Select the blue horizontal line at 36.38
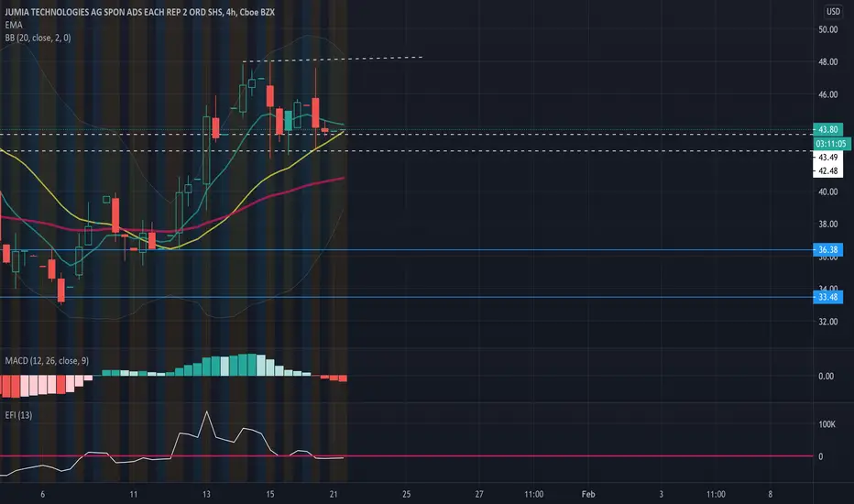This screenshot has width=854, height=504. point(406,250)
